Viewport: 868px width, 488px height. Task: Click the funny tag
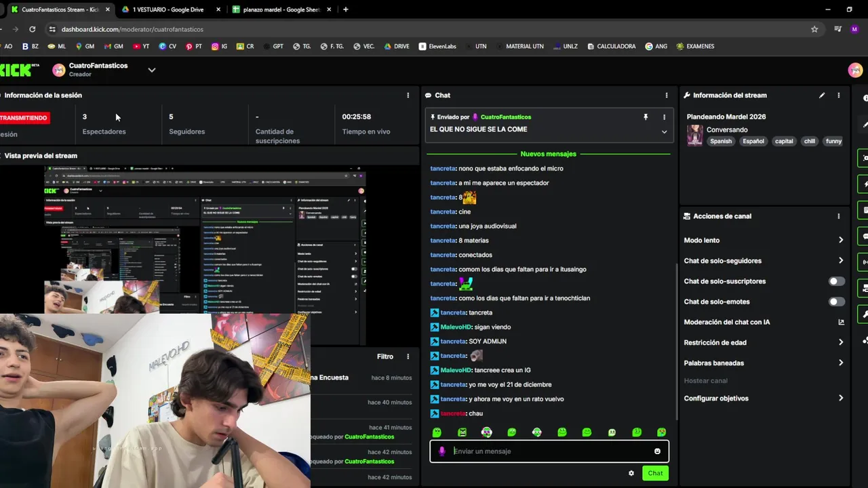point(833,141)
